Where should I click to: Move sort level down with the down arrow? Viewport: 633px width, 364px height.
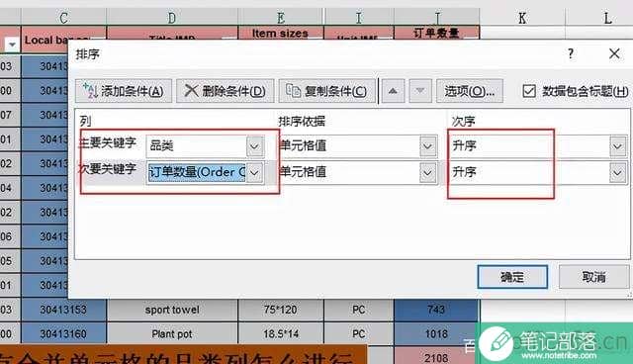(x=420, y=91)
